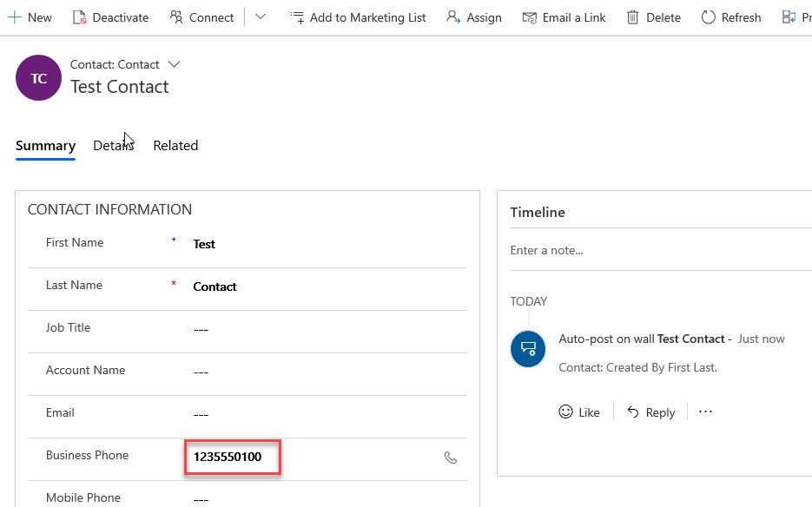Click the partially visible Process icon
The width and height of the screenshot is (812, 507).
tap(789, 17)
